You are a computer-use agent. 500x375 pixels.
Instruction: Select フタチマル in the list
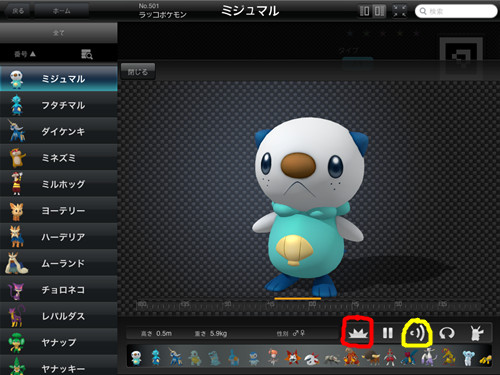59,105
